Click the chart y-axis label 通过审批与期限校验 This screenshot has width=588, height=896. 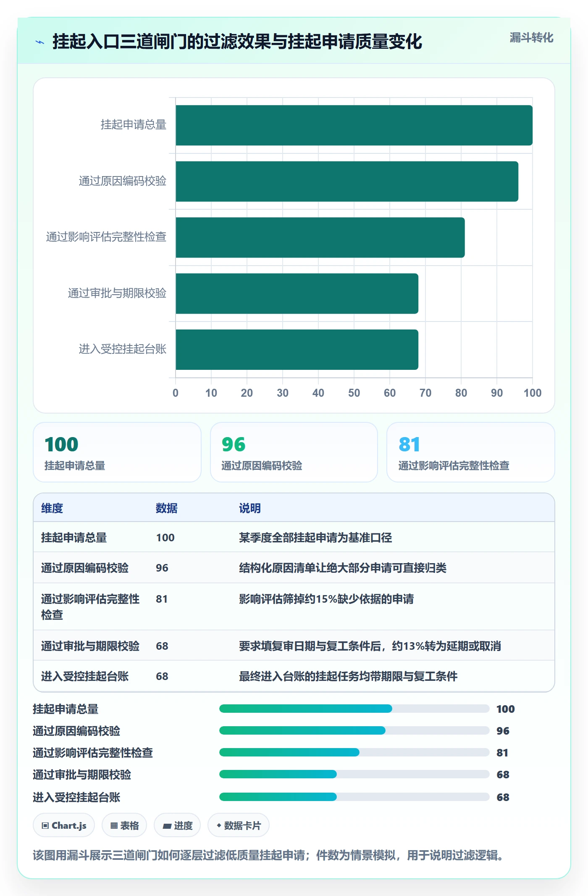click(117, 293)
